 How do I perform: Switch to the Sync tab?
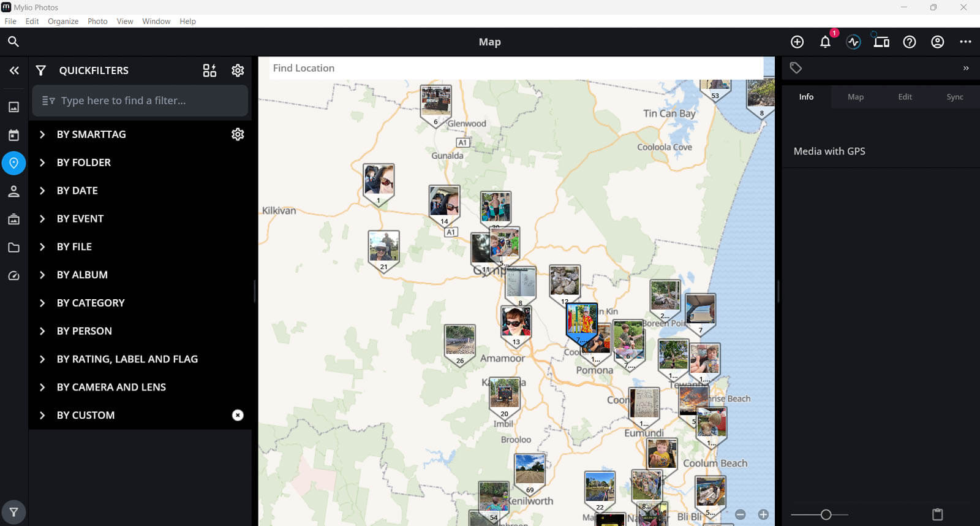[954, 97]
